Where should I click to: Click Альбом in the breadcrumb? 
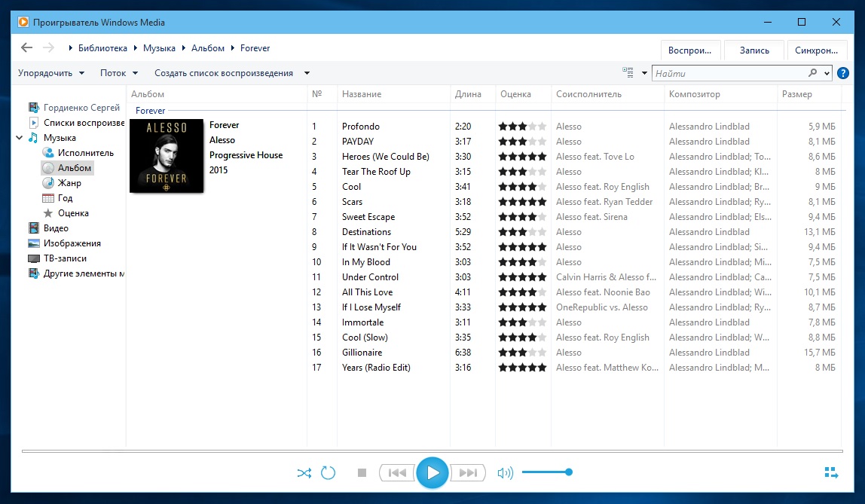click(x=208, y=48)
